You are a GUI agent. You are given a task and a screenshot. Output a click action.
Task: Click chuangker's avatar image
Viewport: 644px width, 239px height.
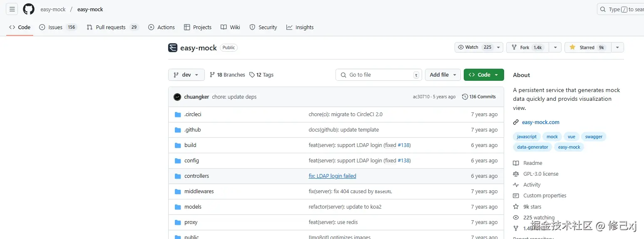pos(177,97)
